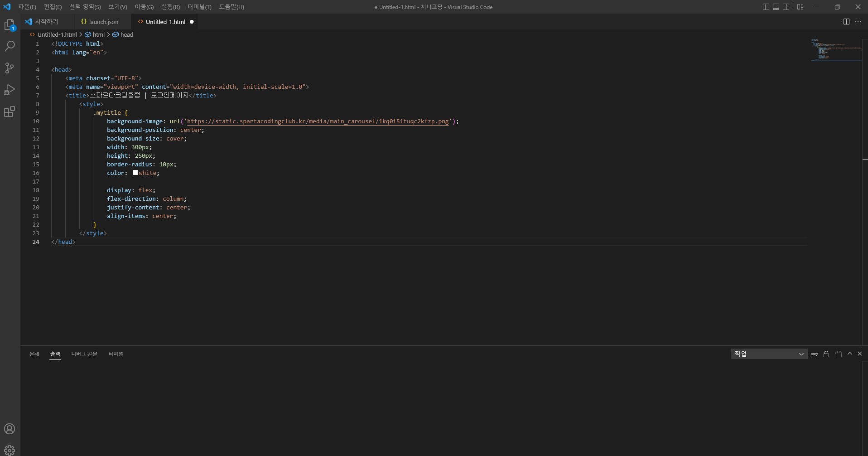Clear the output panel
The image size is (868, 456).
click(815, 354)
